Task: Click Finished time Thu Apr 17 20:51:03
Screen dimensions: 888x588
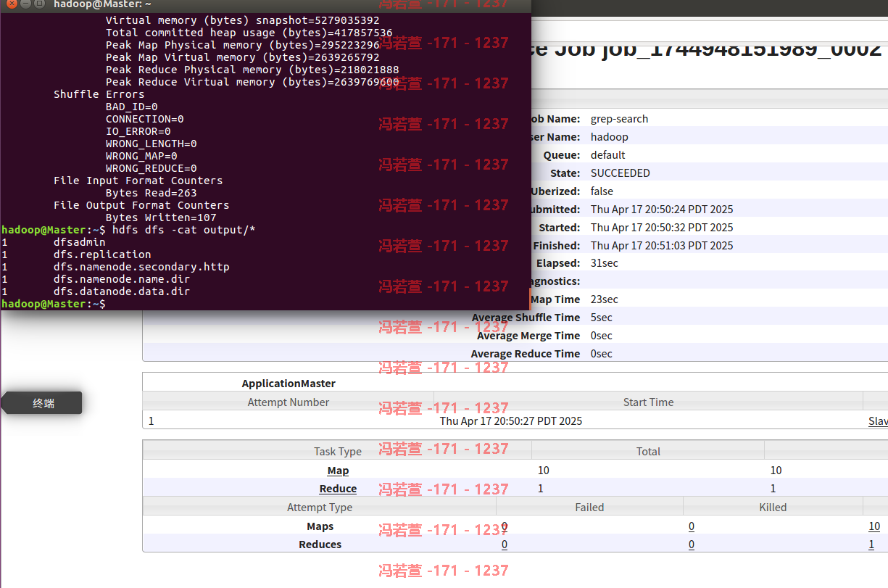Action: pyautogui.click(x=662, y=246)
